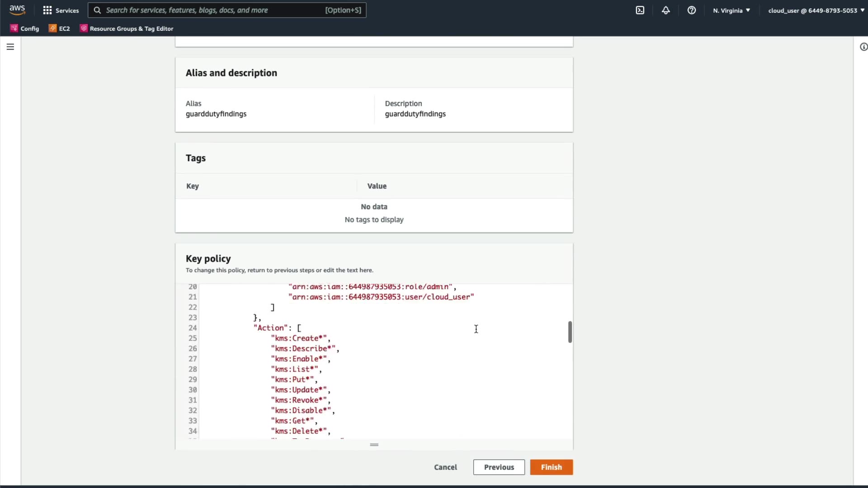868x488 pixels.
Task: Open the notifications bell
Action: (665, 10)
